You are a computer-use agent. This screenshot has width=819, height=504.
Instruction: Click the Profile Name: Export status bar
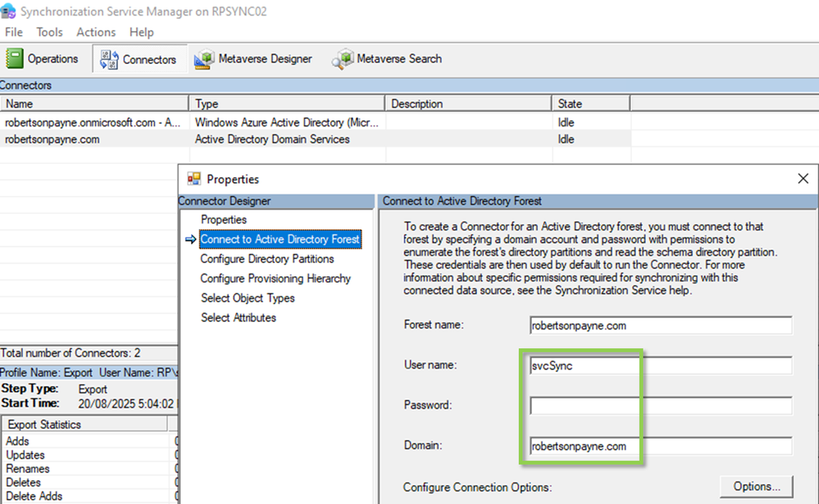[x=89, y=372]
